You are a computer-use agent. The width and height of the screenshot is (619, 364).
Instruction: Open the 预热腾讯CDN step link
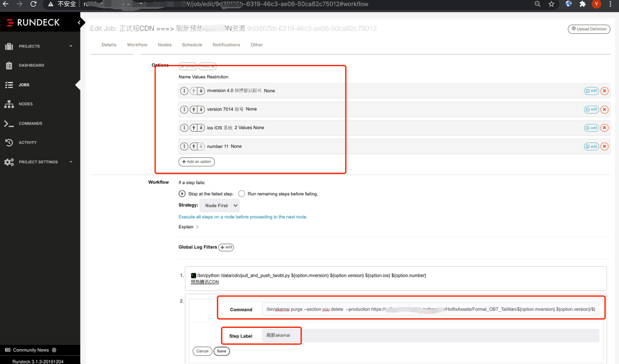(205, 282)
